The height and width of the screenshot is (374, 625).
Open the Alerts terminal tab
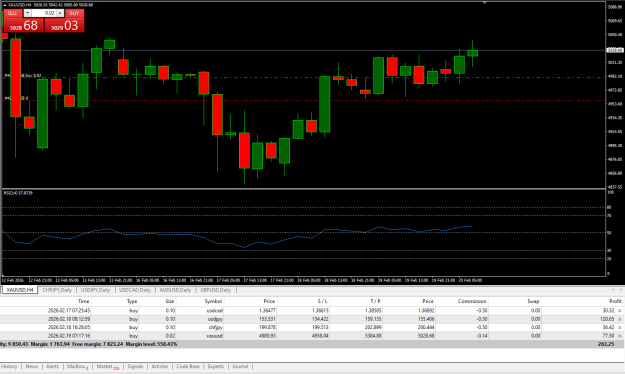pos(52,366)
